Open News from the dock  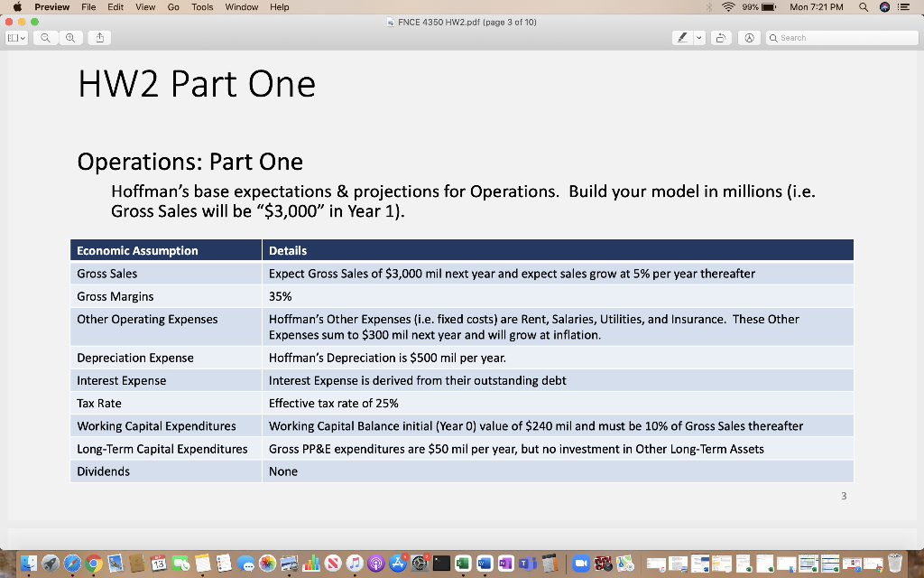[x=332, y=564]
